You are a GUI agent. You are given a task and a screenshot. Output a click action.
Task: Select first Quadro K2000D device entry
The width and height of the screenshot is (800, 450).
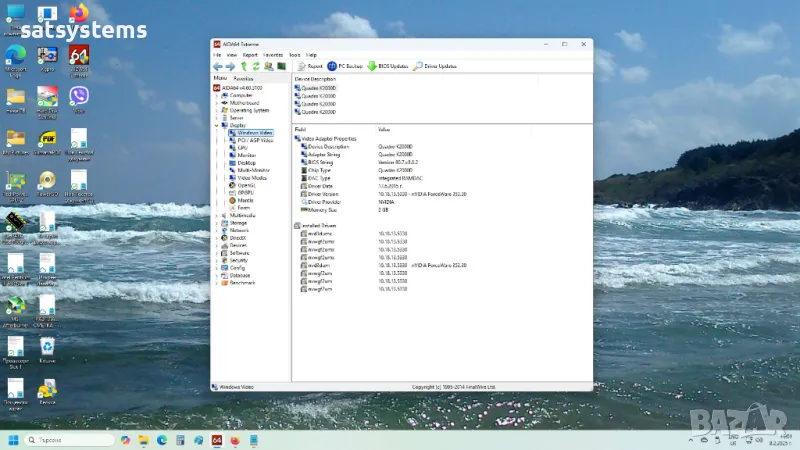(x=320, y=88)
